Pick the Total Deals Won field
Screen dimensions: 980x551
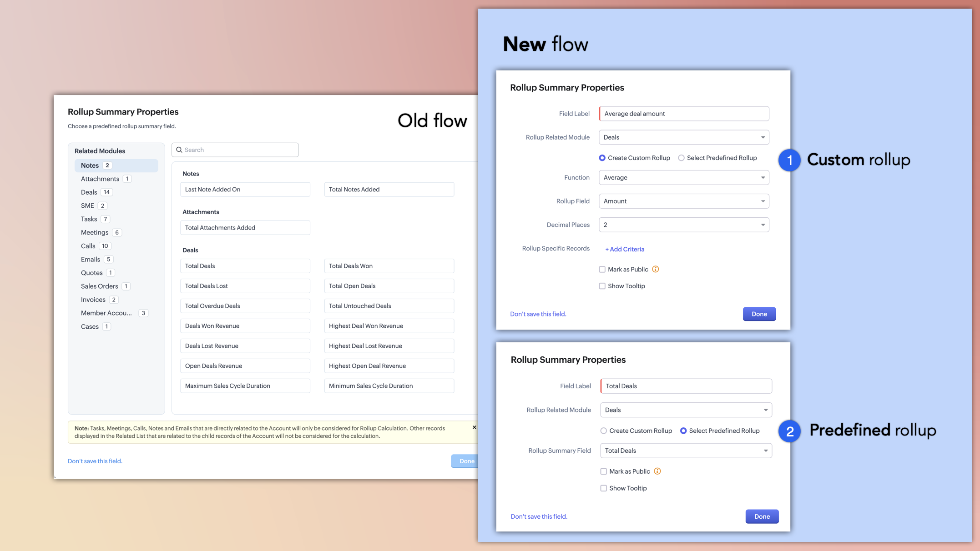389,266
